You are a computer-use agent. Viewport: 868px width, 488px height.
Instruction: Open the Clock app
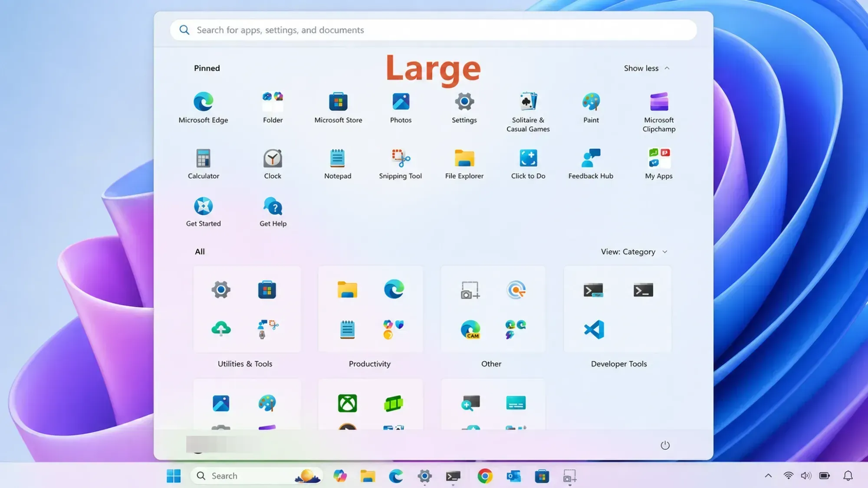click(x=273, y=164)
